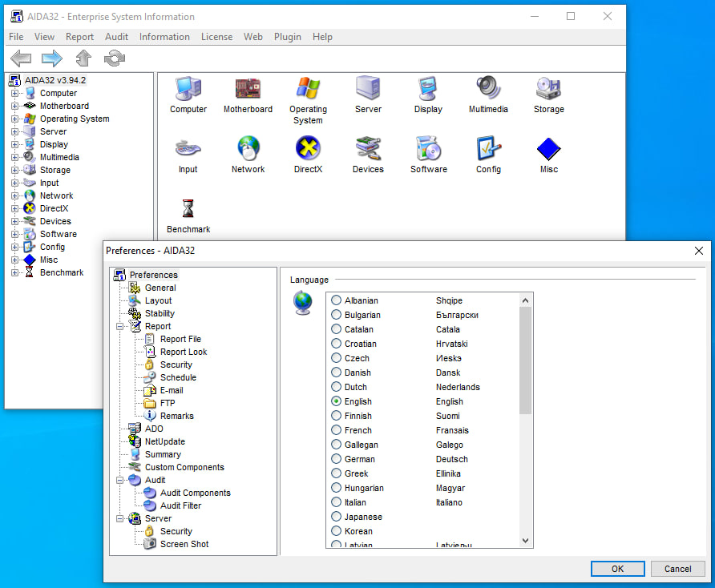Image resolution: width=715 pixels, height=588 pixels.
Task: Open the Network globe icon
Action: click(x=248, y=148)
